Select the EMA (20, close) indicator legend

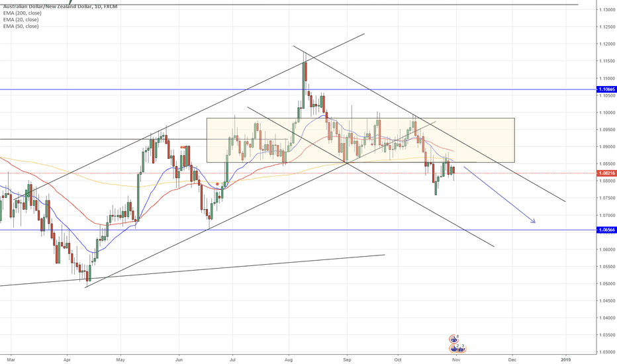21,20
